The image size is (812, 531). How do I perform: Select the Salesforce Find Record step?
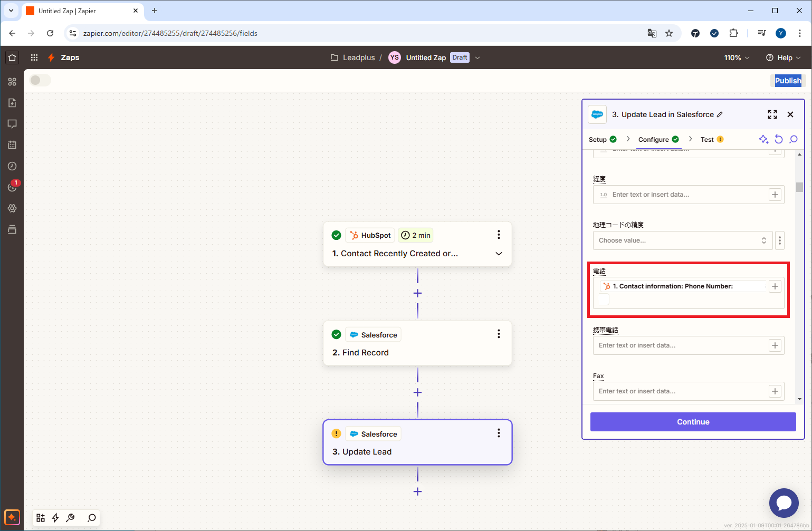(x=417, y=343)
